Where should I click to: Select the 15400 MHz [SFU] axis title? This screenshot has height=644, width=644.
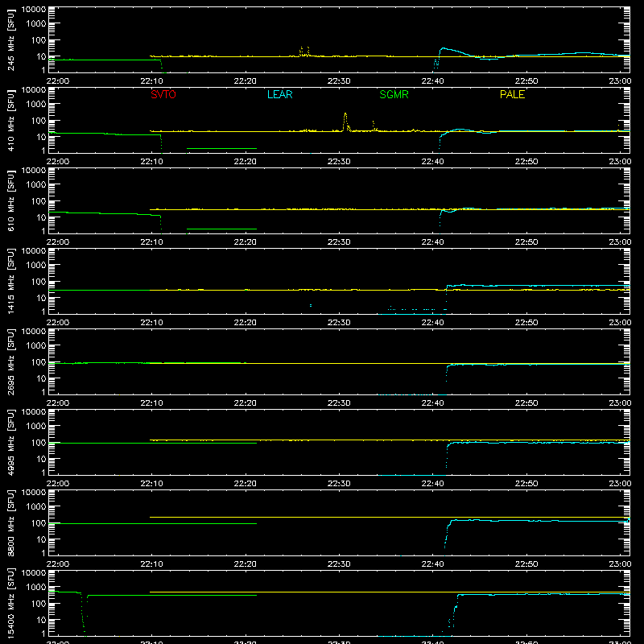(11, 603)
